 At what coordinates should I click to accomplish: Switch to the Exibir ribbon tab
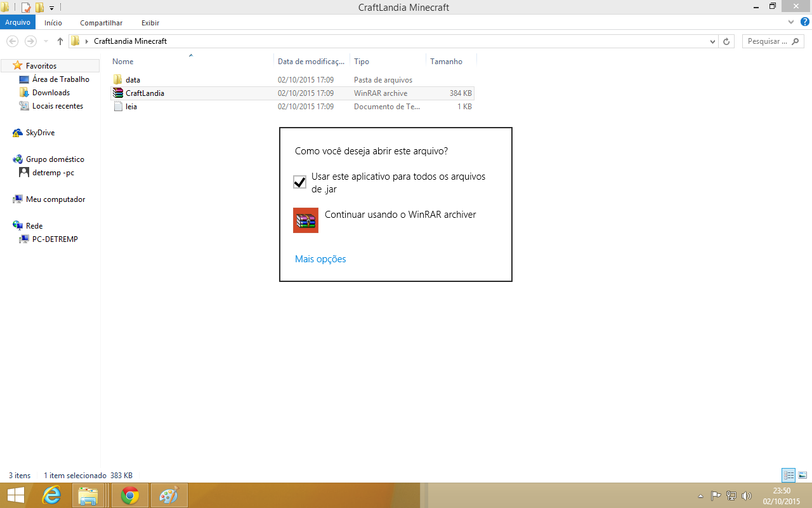150,23
